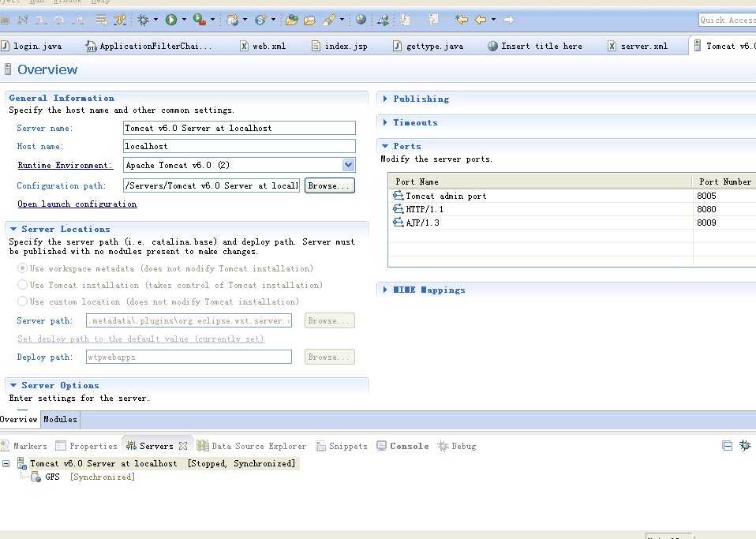Viewport: 756px width, 539px height.
Task: Select Use workspace metadata radio button
Action: (x=22, y=268)
